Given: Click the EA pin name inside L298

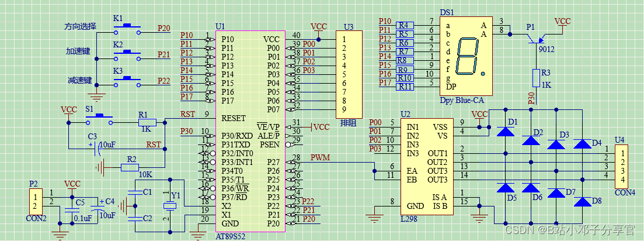Looking at the screenshot, I should [x=412, y=170].
